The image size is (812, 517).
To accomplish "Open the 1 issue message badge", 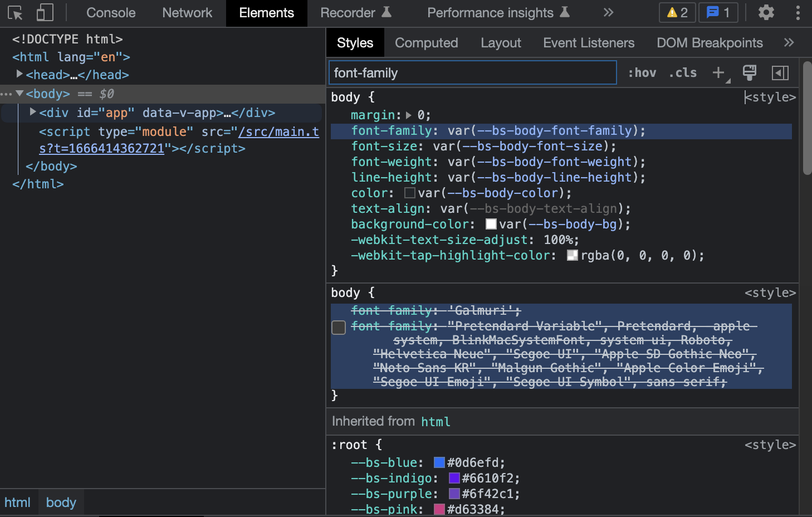I will pos(718,12).
